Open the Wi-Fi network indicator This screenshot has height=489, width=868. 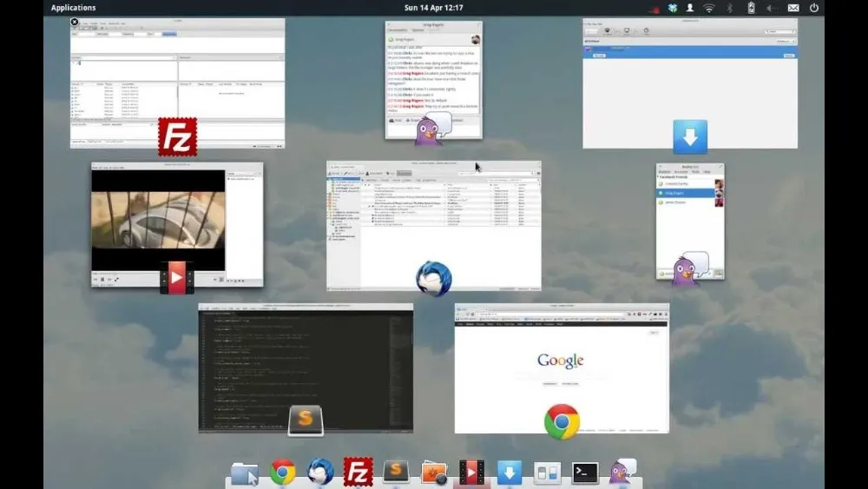click(709, 8)
